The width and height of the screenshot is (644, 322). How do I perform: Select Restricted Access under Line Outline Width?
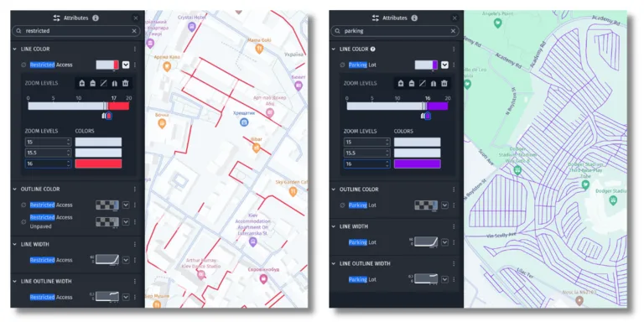coord(51,297)
